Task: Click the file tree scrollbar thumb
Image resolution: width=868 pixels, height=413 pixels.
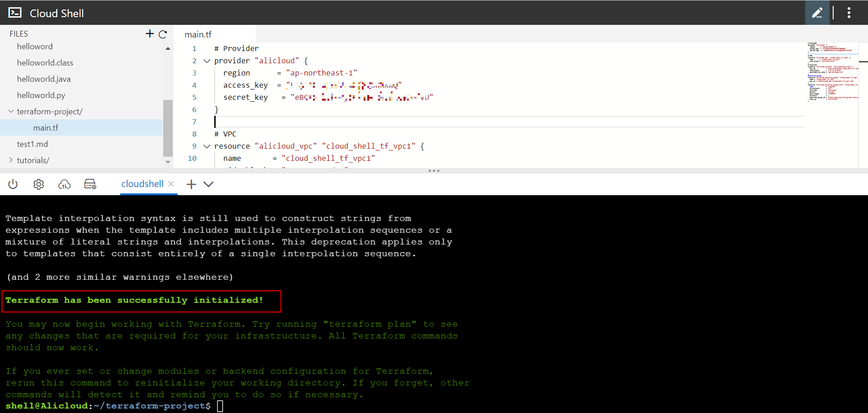Action: 168,128
